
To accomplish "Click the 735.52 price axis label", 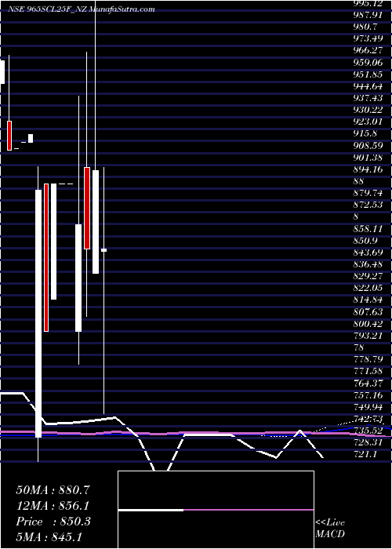I will tap(368, 431).
